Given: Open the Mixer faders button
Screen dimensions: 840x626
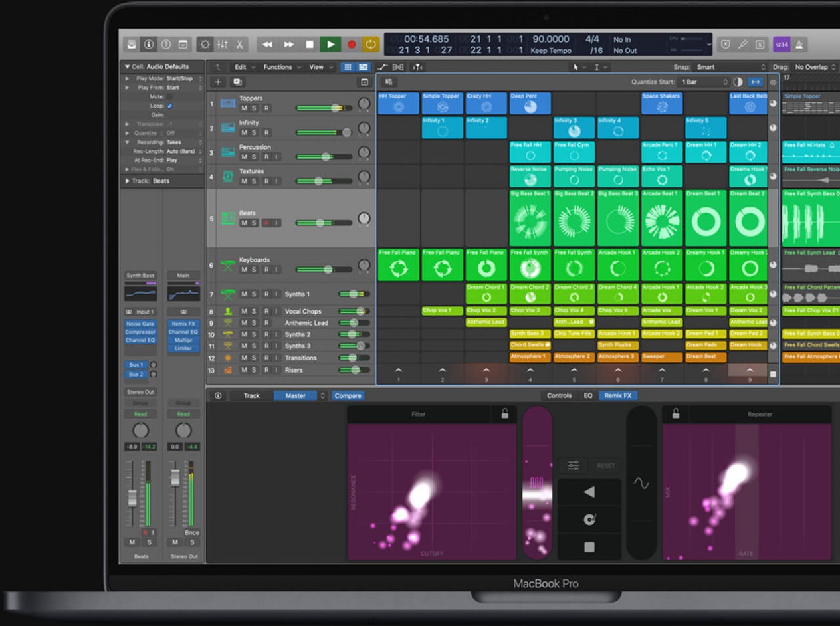Looking at the screenshot, I should [x=222, y=45].
